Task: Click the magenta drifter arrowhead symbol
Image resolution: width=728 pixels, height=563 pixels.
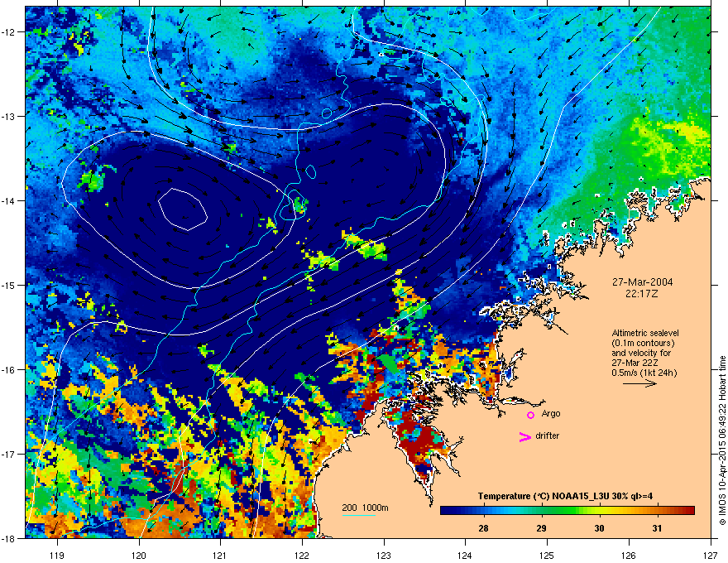Action: [x=524, y=436]
